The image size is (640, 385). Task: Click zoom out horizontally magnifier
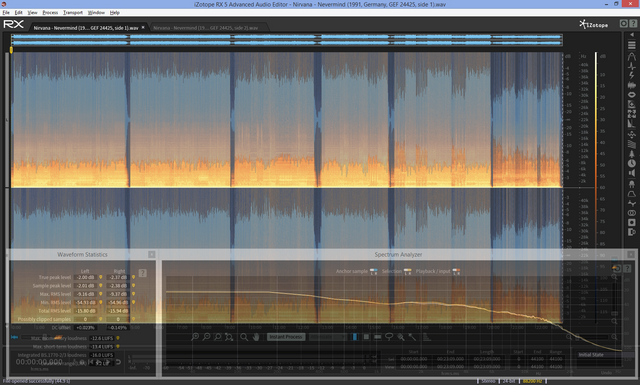207,337
